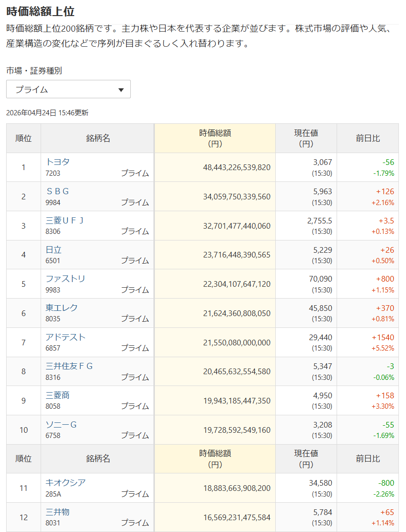
Task: Open the アドテスト stock page
Action: [x=66, y=337]
